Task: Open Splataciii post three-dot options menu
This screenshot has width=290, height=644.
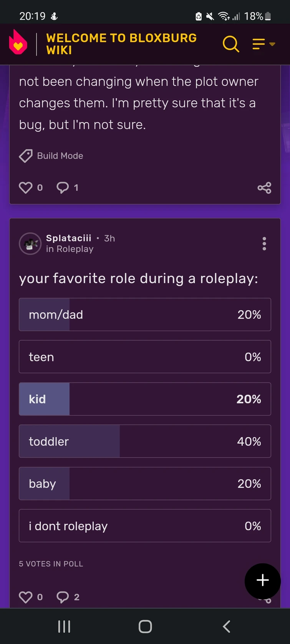Action: pos(264,244)
